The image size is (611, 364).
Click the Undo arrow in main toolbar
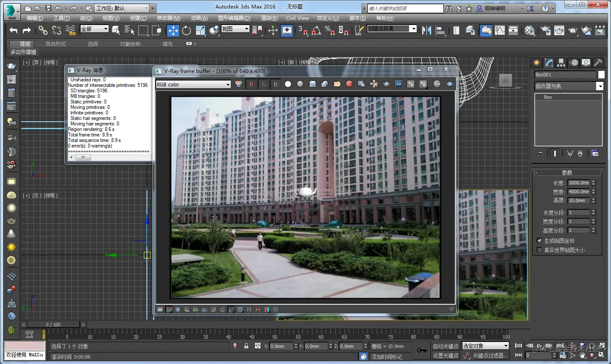(14, 30)
